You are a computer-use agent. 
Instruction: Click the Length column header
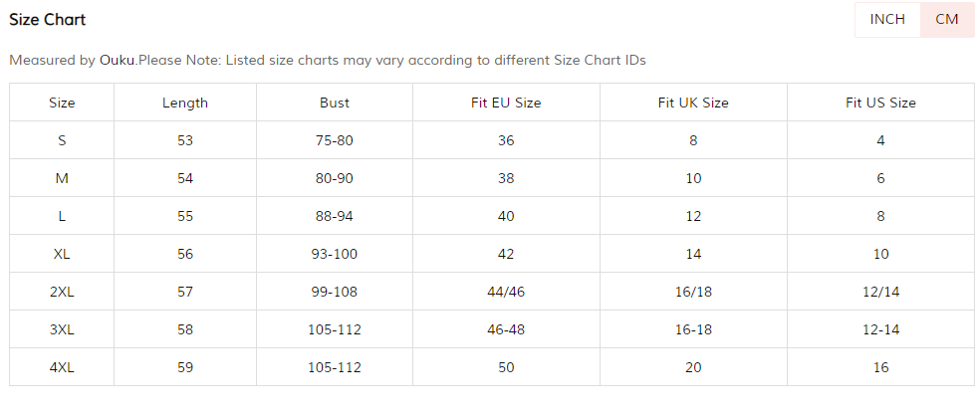click(x=185, y=103)
